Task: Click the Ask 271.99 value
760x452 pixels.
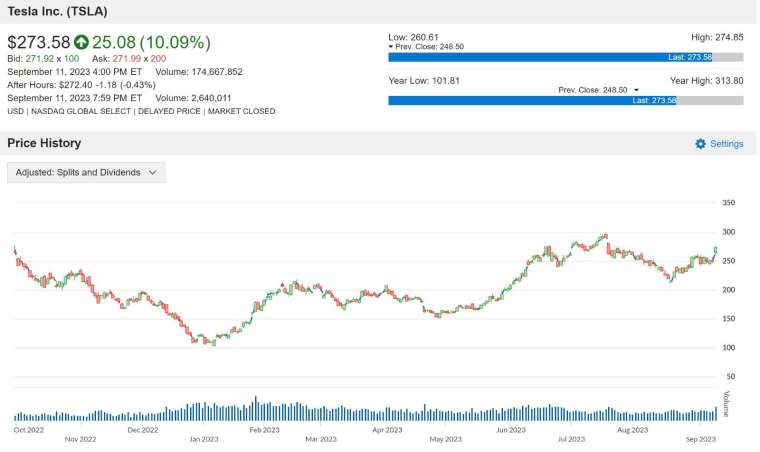Action: (127, 59)
